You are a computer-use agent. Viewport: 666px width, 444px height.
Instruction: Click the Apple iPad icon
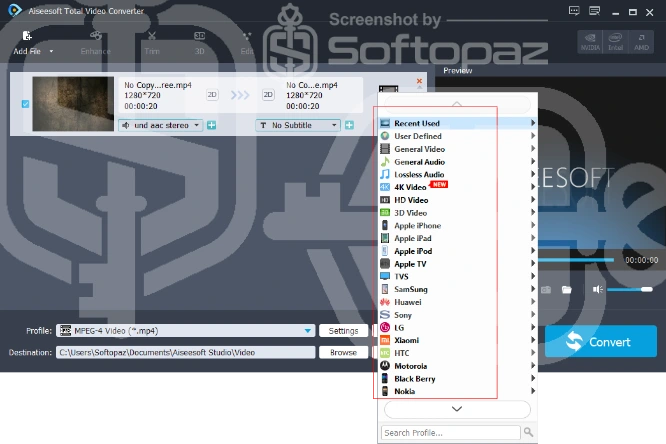385,238
